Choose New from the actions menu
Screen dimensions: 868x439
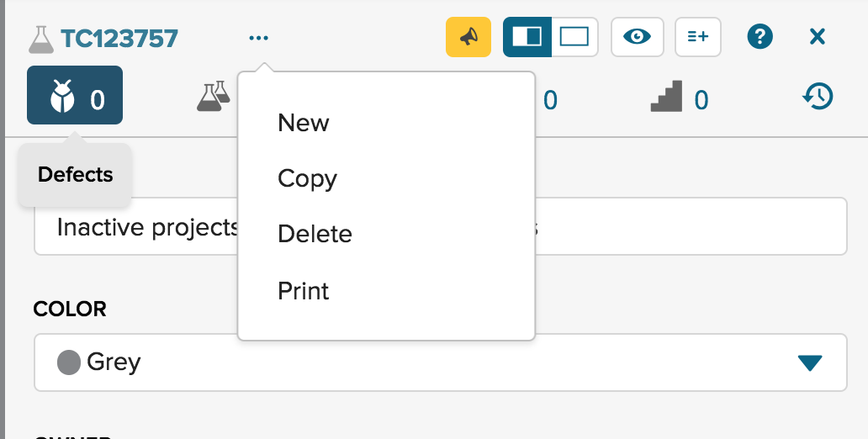(304, 123)
